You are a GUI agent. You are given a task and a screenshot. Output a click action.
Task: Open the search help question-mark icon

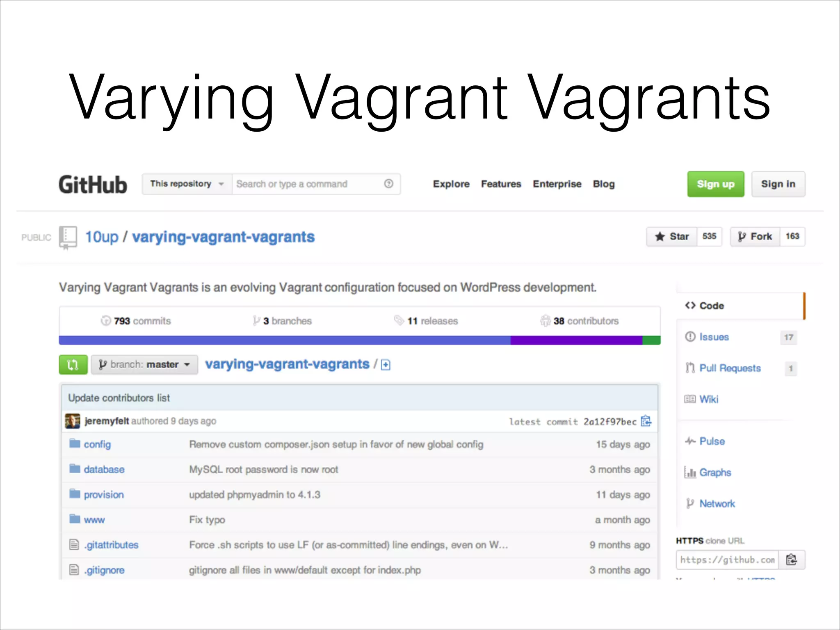tap(388, 184)
